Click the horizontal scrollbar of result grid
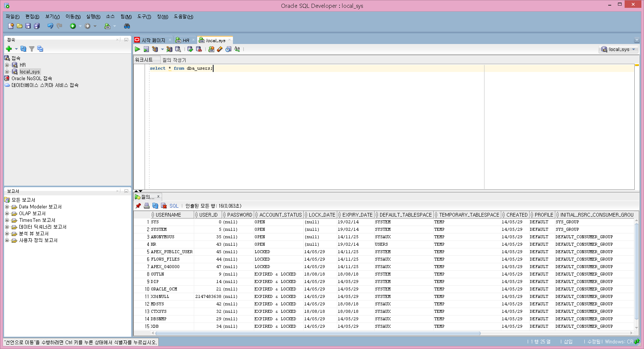This screenshot has width=644, height=349. coord(318,333)
